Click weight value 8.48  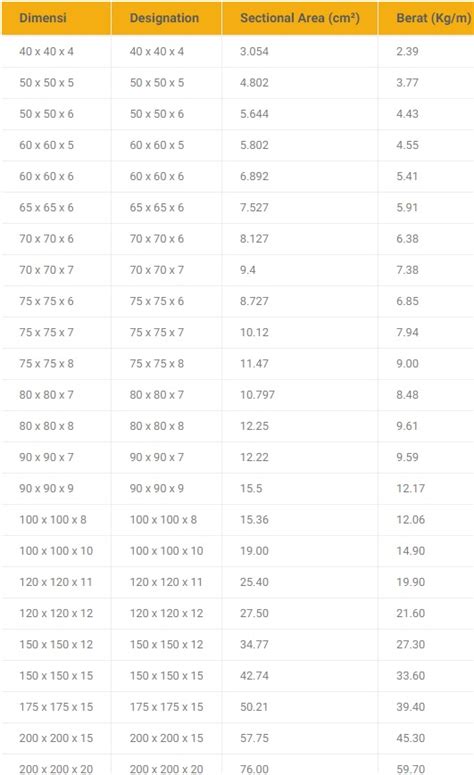pyautogui.click(x=407, y=394)
